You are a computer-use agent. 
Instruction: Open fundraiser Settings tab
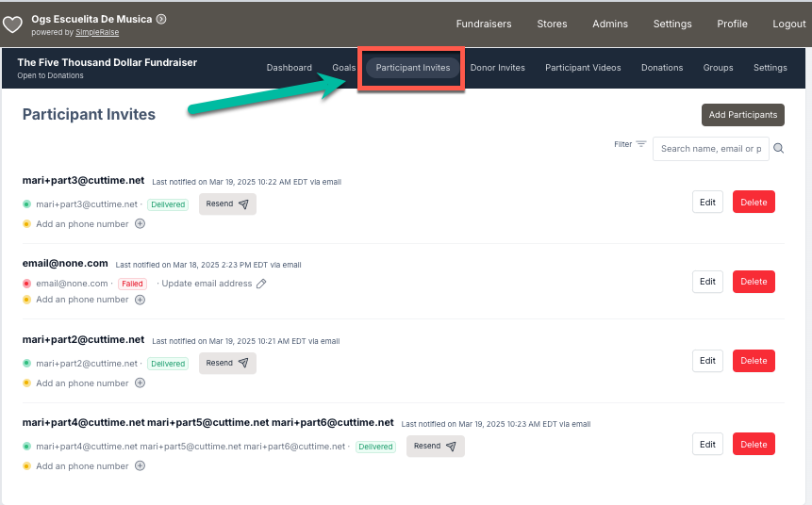click(771, 68)
